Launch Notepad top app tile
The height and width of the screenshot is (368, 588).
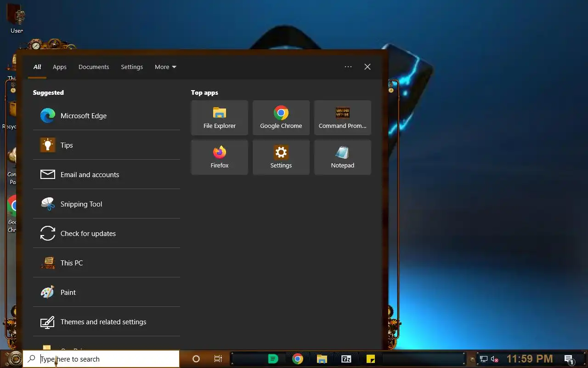[343, 157]
